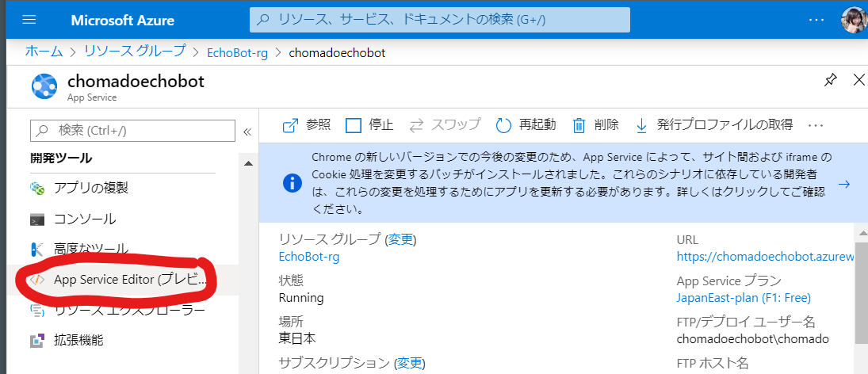Open the Azure portal hamburger menu
This screenshot has width=868, height=374.
point(29,20)
